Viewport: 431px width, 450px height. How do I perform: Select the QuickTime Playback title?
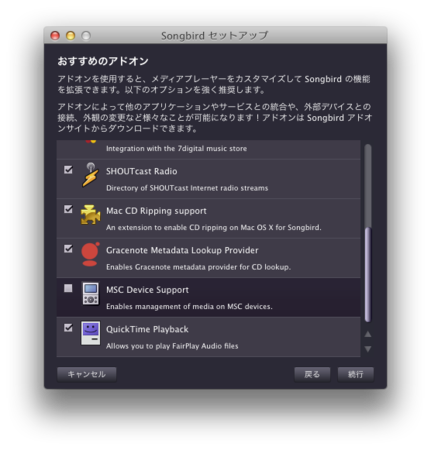(147, 329)
